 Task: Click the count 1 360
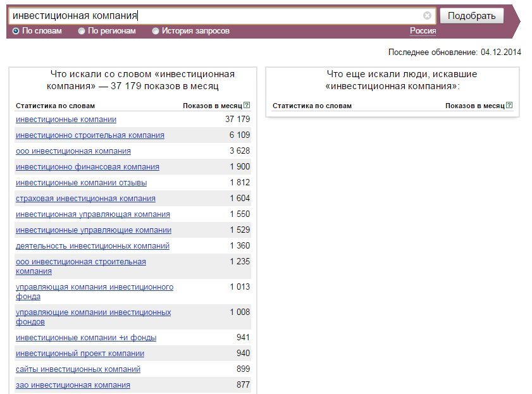click(x=240, y=245)
